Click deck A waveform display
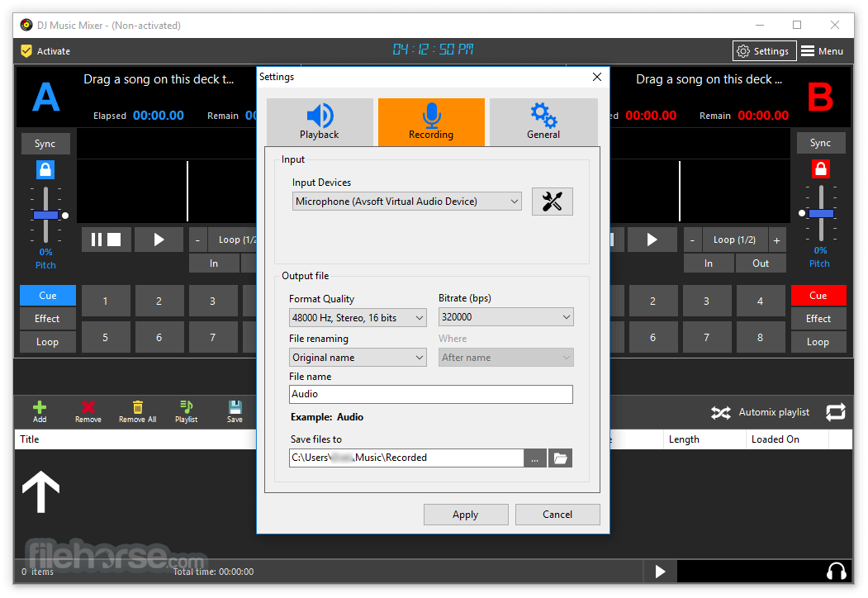868x598 pixels. [166, 191]
